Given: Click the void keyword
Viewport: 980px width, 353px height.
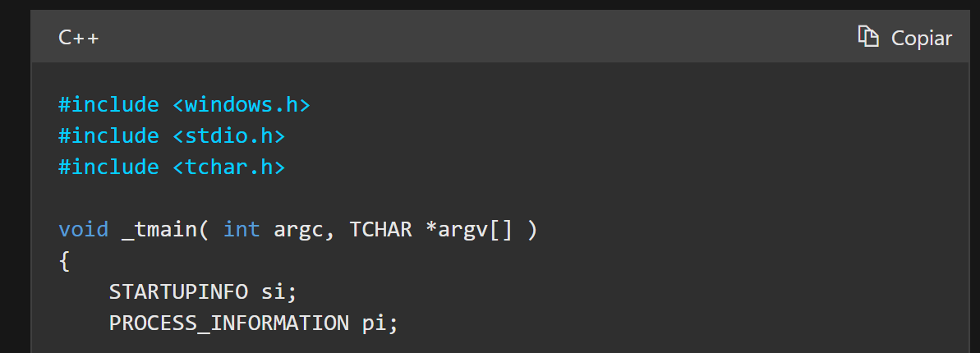Looking at the screenshot, I should coord(83,229).
